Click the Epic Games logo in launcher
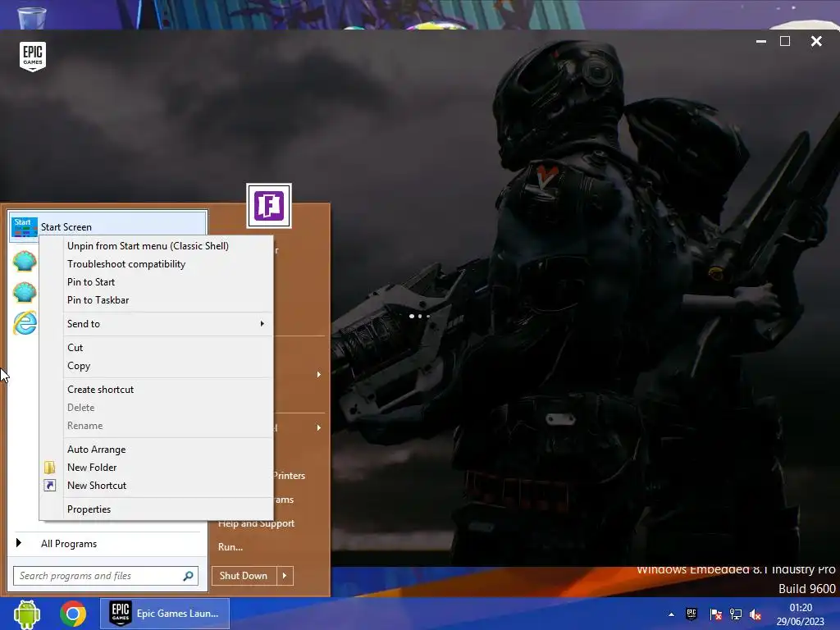Image resolution: width=840 pixels, height=630 pixels. pos(33,57)
